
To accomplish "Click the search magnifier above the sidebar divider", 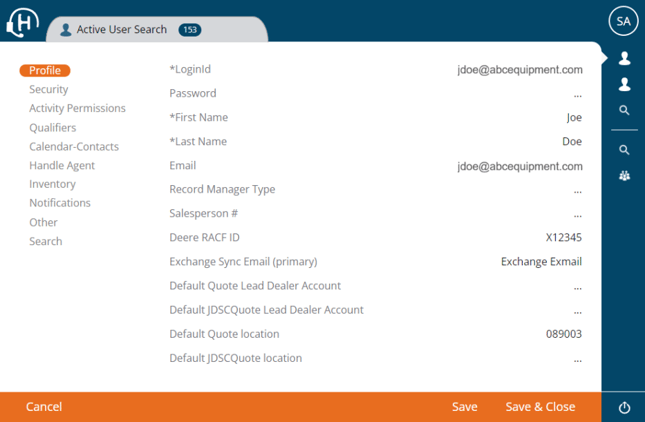I will click(624, 111).
